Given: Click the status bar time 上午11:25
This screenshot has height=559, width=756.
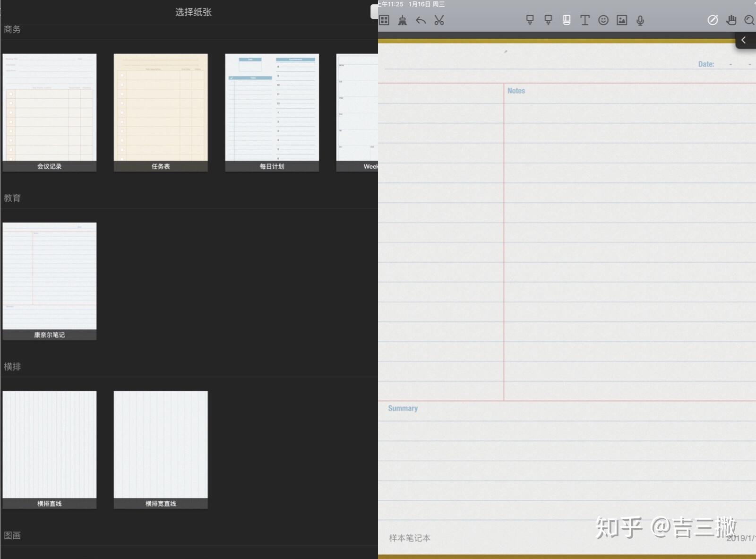Looking at the screenshot, I should click(391, 4).
